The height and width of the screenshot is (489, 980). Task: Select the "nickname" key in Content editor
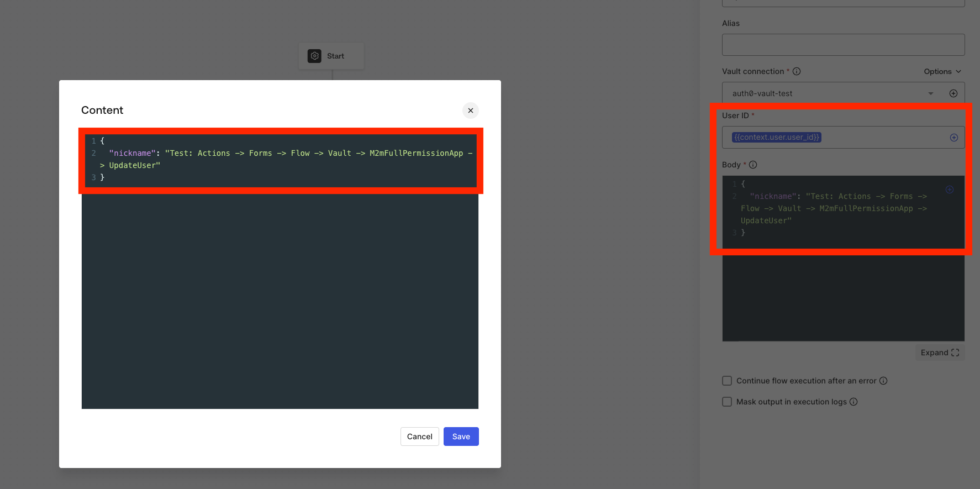point(133,153)
